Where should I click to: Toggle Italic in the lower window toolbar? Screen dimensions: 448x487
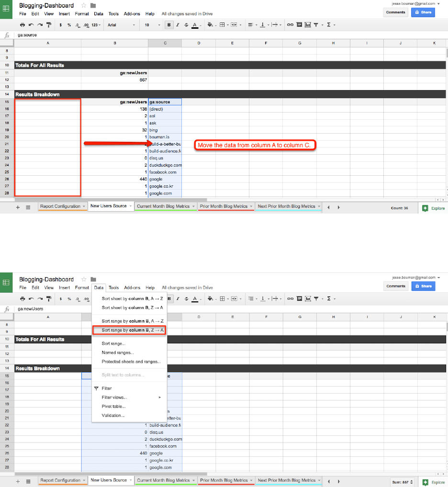(178, 299)
